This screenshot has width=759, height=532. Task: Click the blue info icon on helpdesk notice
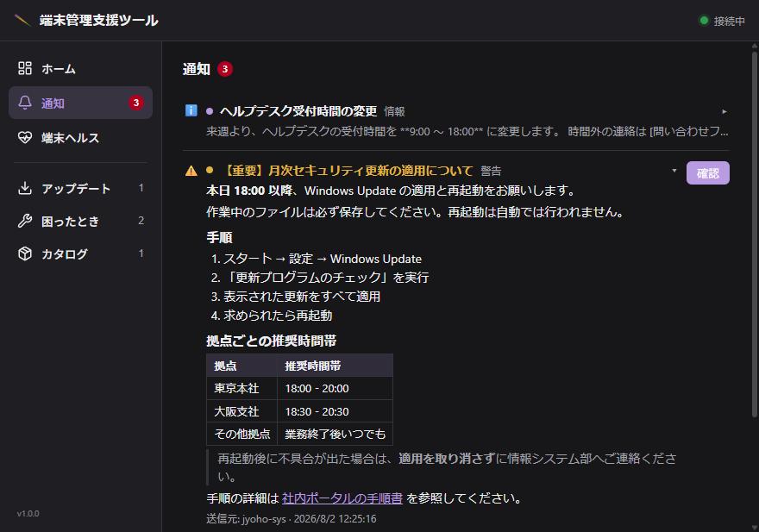[x=191, y=111]
